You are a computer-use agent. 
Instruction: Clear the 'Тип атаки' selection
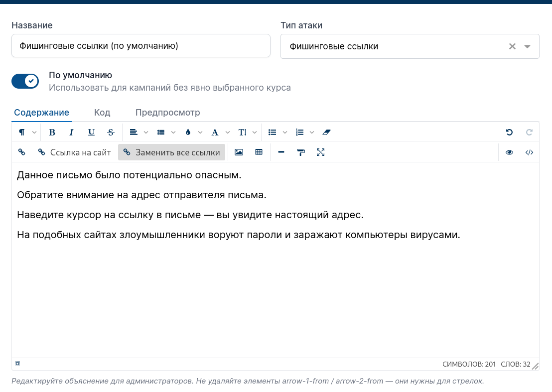(x=512, y=46)
